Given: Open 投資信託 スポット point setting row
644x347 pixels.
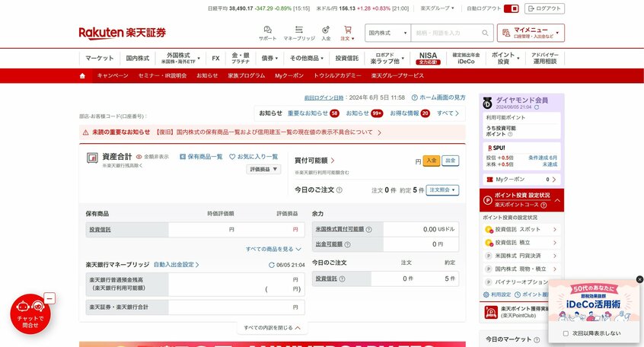Looking at the screenshot, I should (x=521, y=230).
